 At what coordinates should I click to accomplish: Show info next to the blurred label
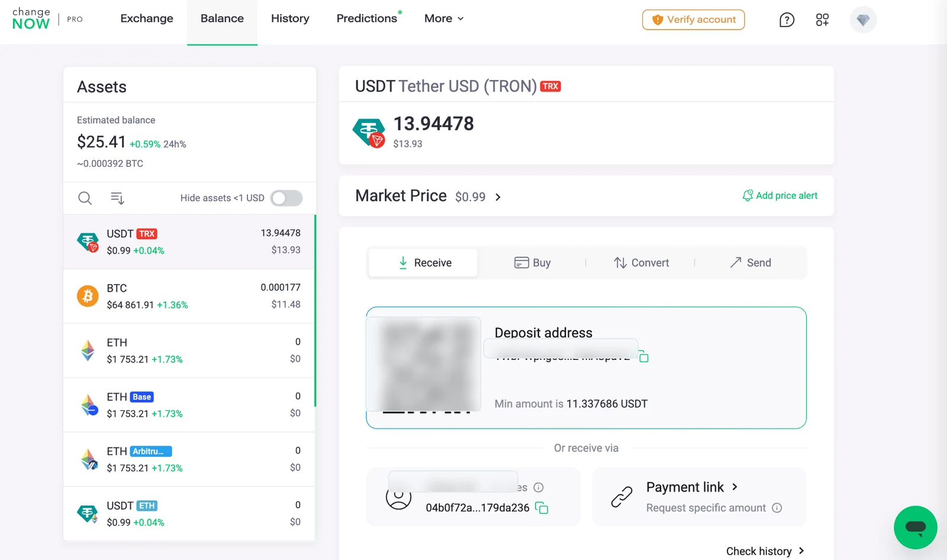[539, 487]
